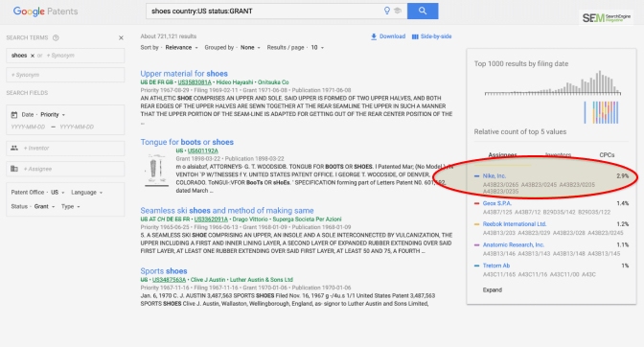Click the end date YYYY-MM-DD field
This screenshot has width=644, height=347.
pyautogui.click(x=77, y=127)
